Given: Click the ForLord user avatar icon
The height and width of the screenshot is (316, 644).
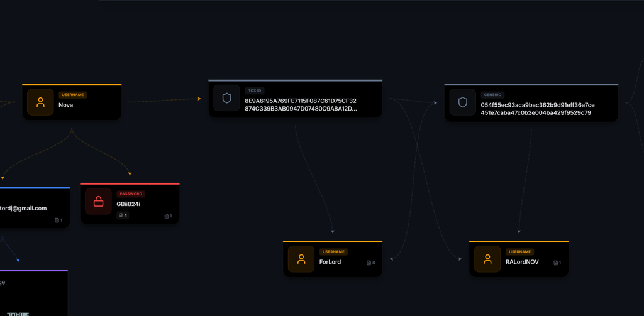Looking at the screenshot, I should 301,259.
